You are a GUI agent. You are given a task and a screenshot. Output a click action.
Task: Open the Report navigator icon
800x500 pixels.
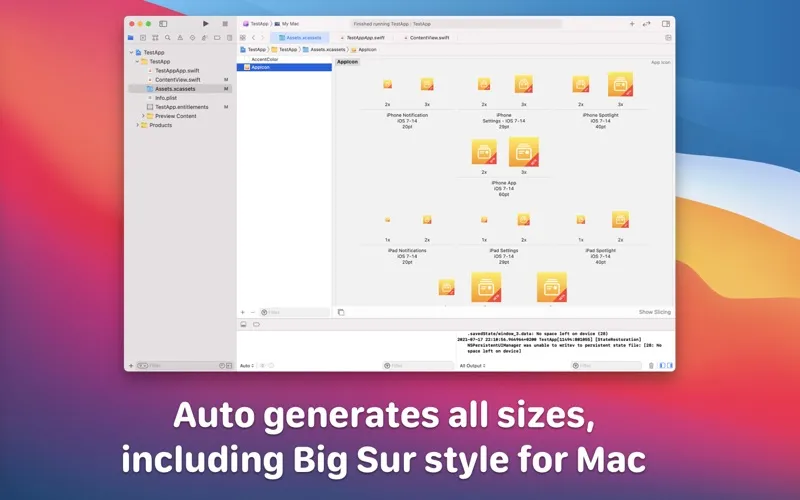(230, 38)
